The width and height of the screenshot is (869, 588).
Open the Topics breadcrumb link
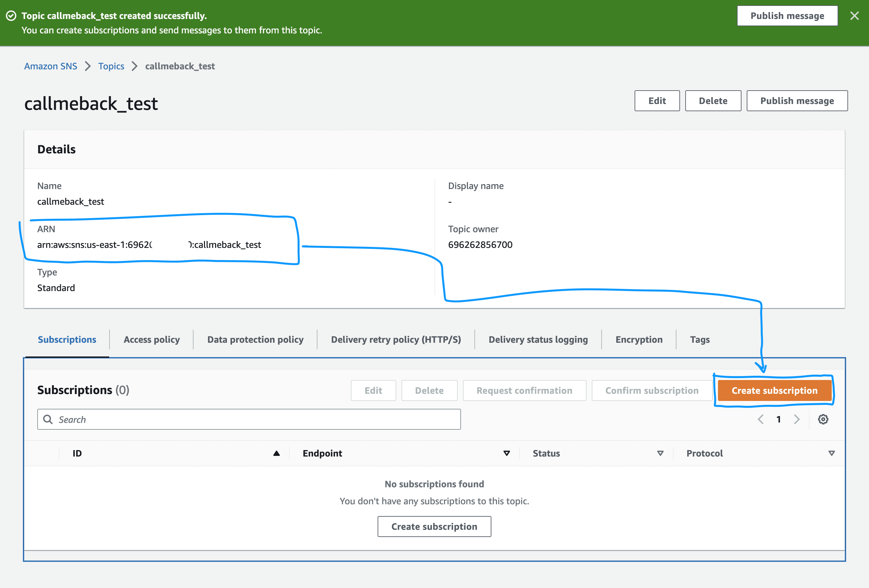pyautogui.click(x=111, y=66)
